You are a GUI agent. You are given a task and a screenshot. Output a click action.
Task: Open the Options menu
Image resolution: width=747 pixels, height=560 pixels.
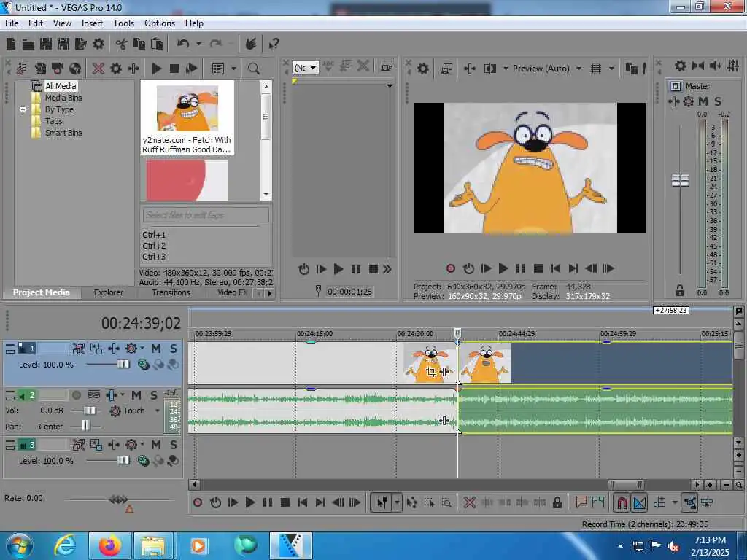(x=160, y=23)
